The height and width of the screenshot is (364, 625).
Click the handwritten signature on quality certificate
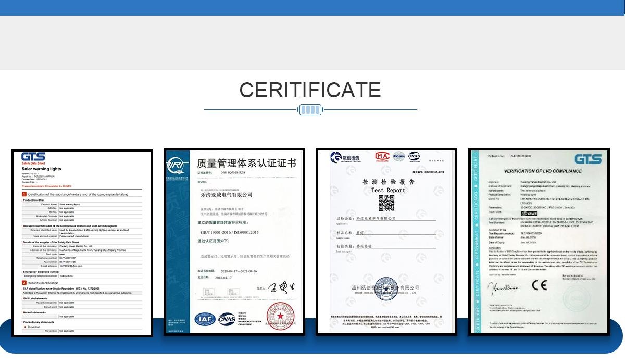(281, 287)
